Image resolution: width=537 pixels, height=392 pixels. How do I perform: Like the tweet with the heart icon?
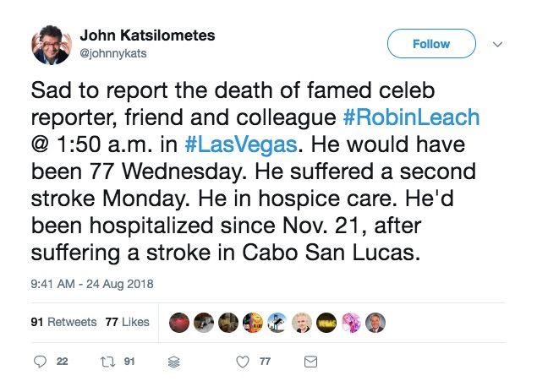[x=243, y=362]
